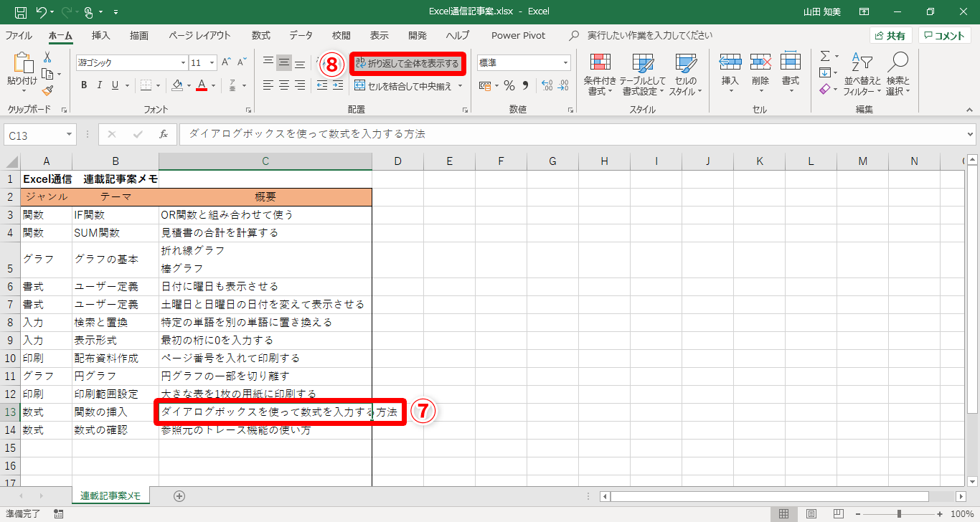Viewport: 980px width, 522px height.
Task: Click the format painter brush icon
Action: [47, 90]
